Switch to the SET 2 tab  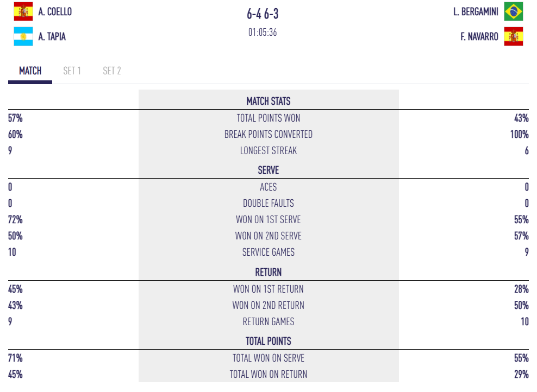[x=112, y=71]
